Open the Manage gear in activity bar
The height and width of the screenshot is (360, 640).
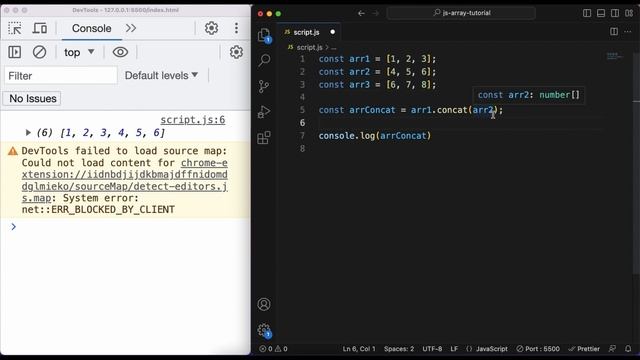[264, 330]
